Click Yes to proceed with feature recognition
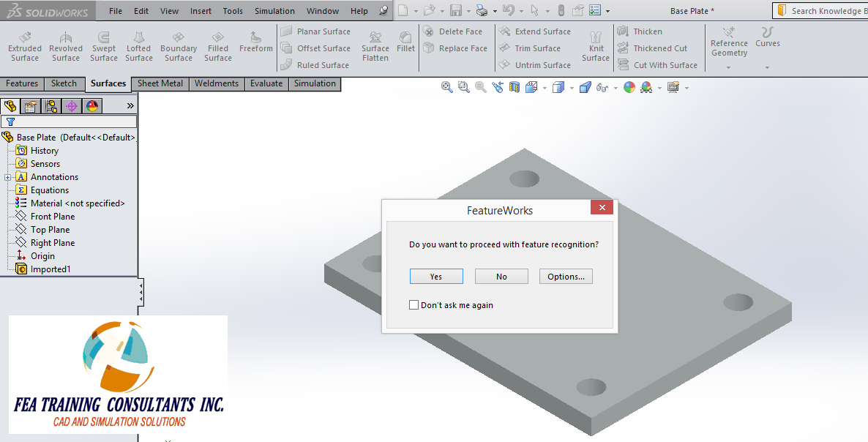Screen dimensions: 868x442 pyautogui.click(x=436, y=276)
